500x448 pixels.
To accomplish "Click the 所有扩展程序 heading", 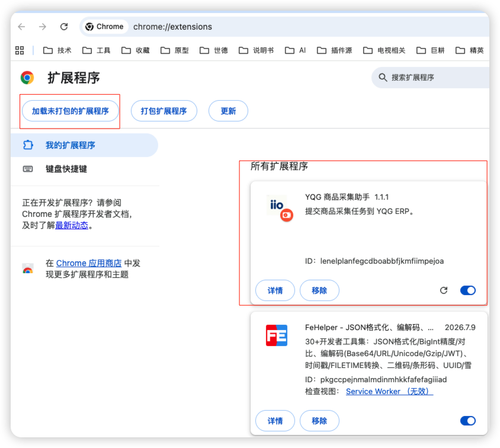I will 279,166.
